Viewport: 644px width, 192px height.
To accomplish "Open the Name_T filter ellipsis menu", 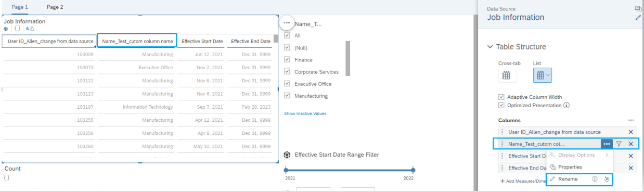I will pyautogui.click(x=287, y=23).
